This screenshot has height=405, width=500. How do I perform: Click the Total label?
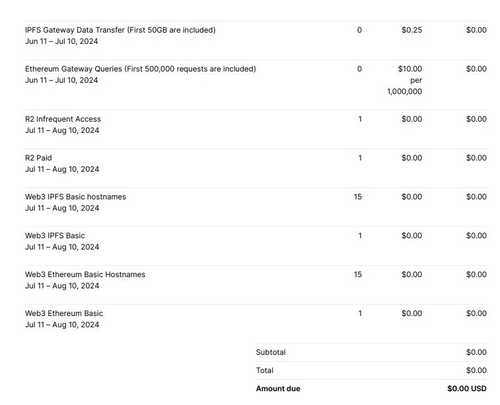click(x=265, y=370)
